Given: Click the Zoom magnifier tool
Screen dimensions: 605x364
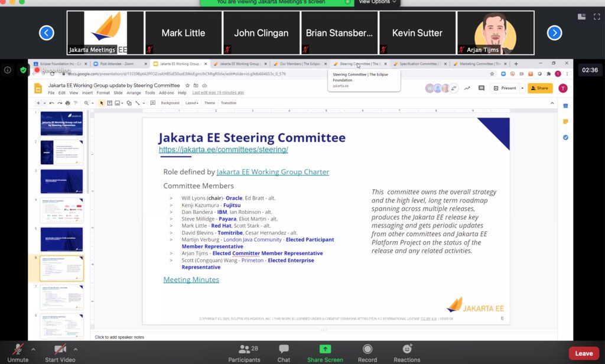Looking at the screenshot, I should pyautogui.click(x=86, y=103).
